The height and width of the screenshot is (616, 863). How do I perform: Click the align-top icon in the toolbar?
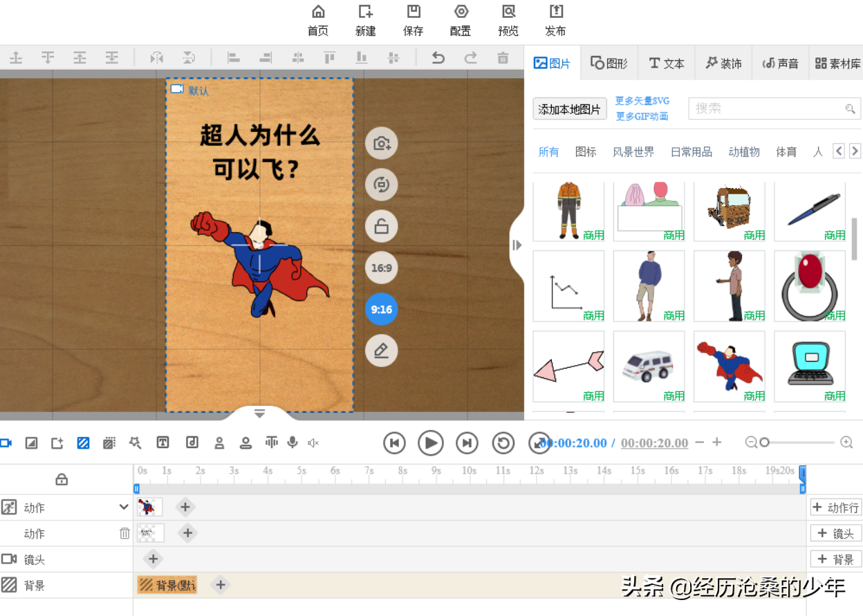[330, 58]
